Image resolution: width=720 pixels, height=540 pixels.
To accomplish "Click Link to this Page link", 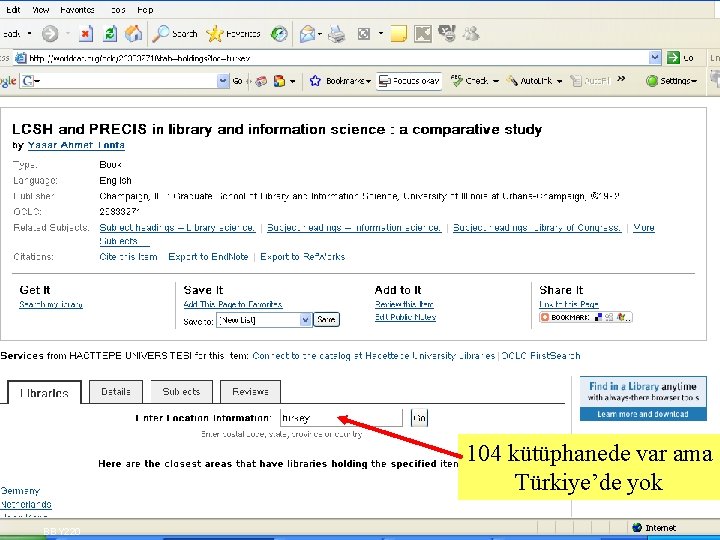I will 568,304.
